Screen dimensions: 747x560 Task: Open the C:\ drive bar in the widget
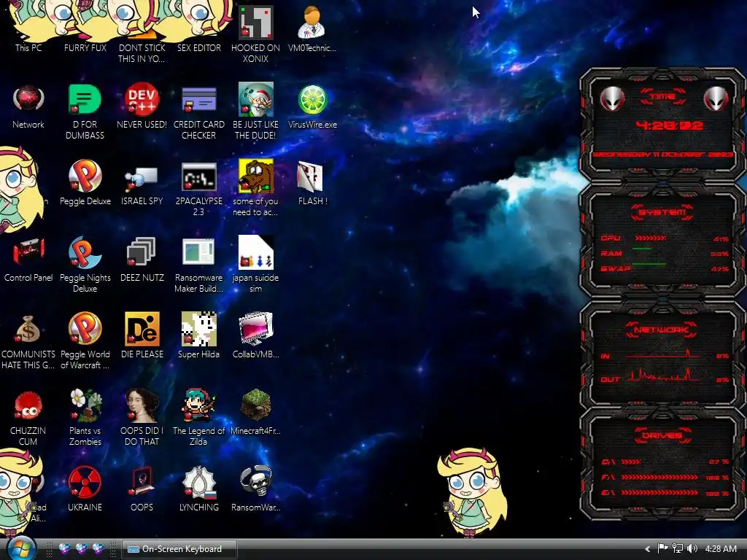(x=631, y=462)
